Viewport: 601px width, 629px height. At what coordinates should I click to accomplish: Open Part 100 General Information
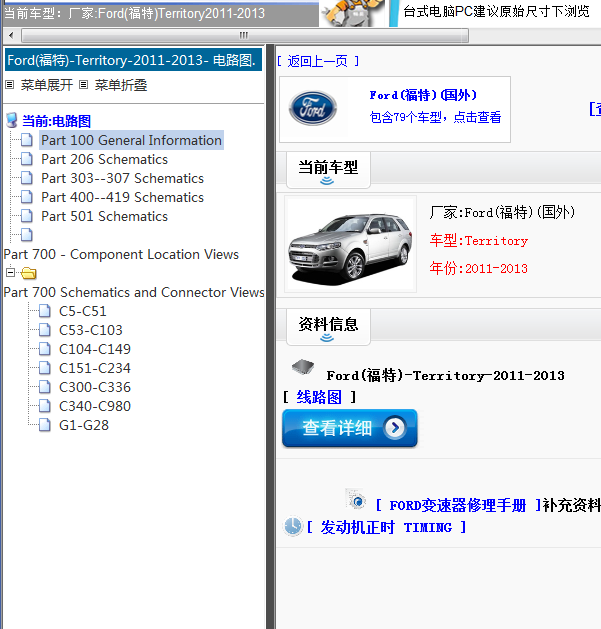[131, 140]
